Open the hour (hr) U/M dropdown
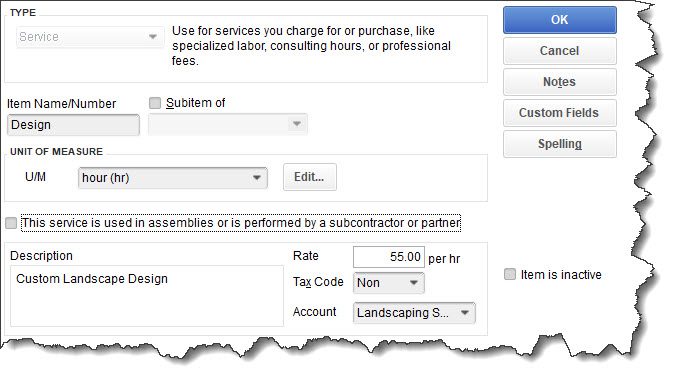679x380 pixels. (x=173, y=178)
